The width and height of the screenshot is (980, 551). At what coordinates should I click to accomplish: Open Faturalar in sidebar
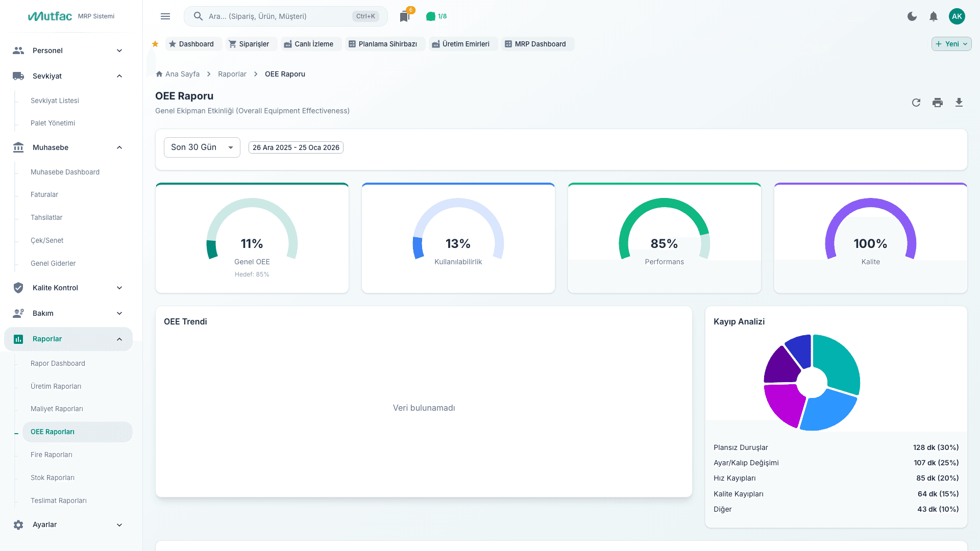tap(44, 195)
